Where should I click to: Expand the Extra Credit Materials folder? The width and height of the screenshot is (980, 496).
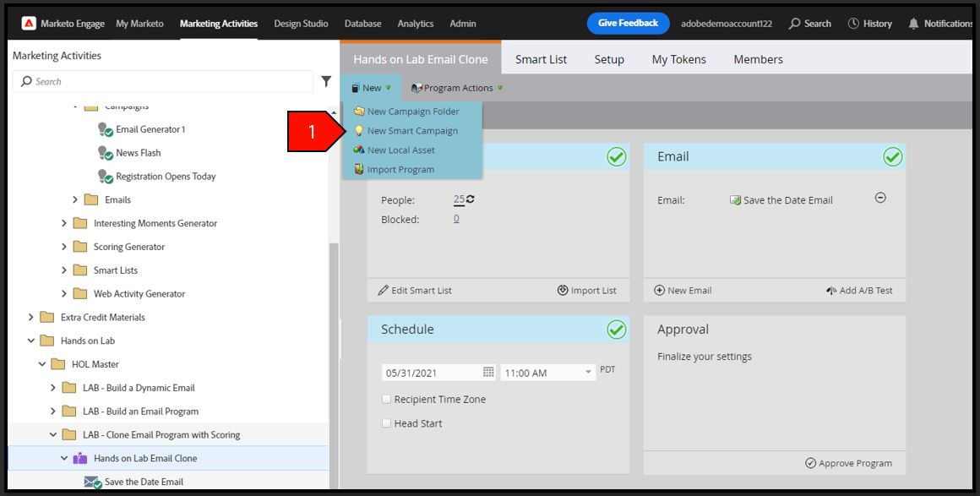[x=30, y=317]
